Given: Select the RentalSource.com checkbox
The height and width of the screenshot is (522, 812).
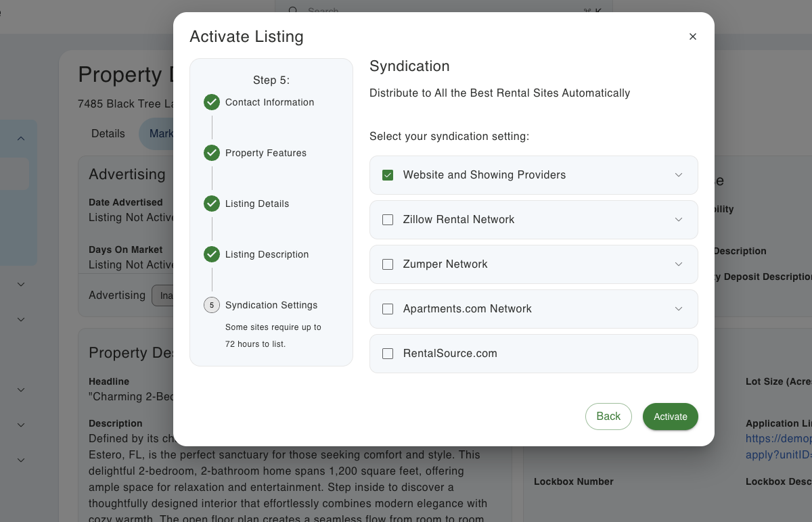Looking at the screenshot, I should point(388,354).
